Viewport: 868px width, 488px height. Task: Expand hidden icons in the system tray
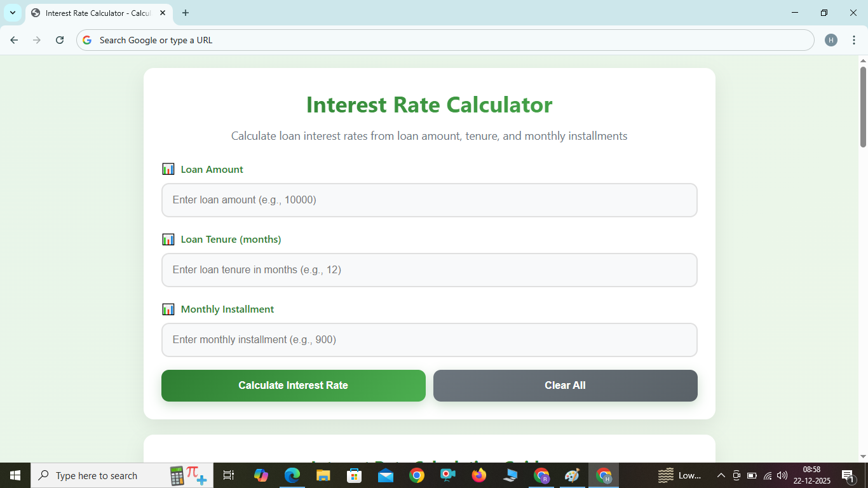click(721, 475)
